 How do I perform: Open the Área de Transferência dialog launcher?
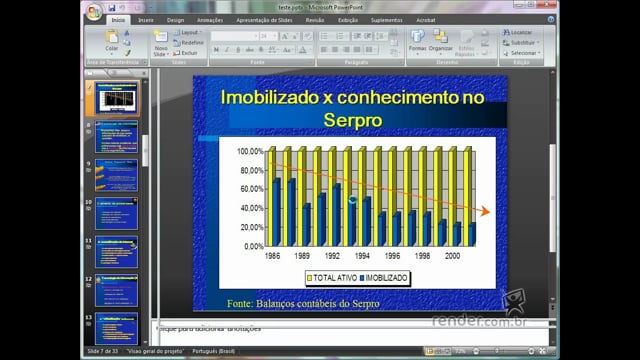pos(144,62)
